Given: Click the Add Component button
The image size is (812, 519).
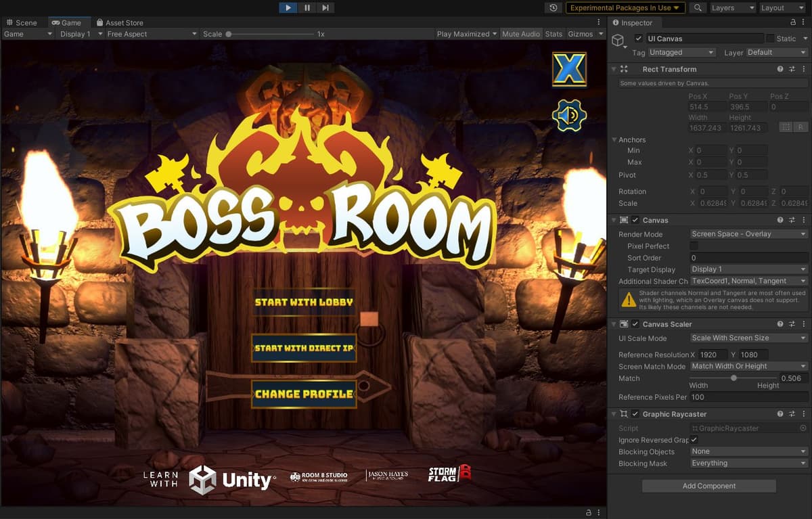Looking at the screenshot, I should click(708, 485).
